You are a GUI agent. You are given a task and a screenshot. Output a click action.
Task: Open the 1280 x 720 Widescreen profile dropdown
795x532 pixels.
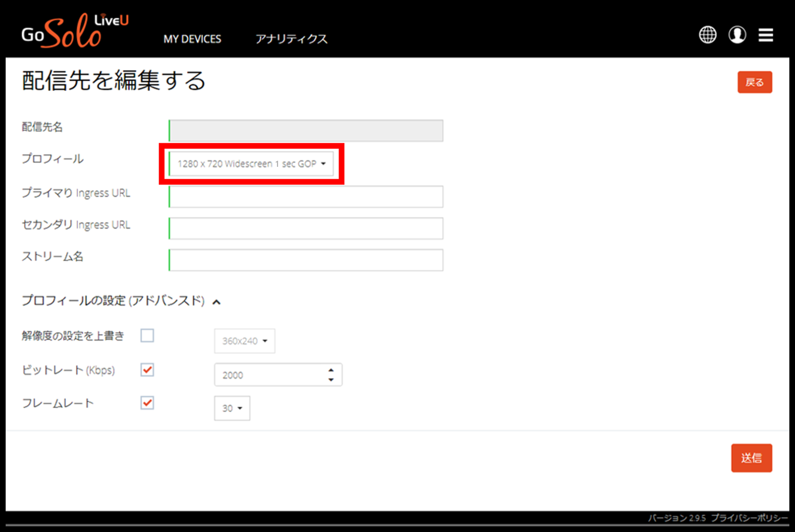click(x=251, y=164)
